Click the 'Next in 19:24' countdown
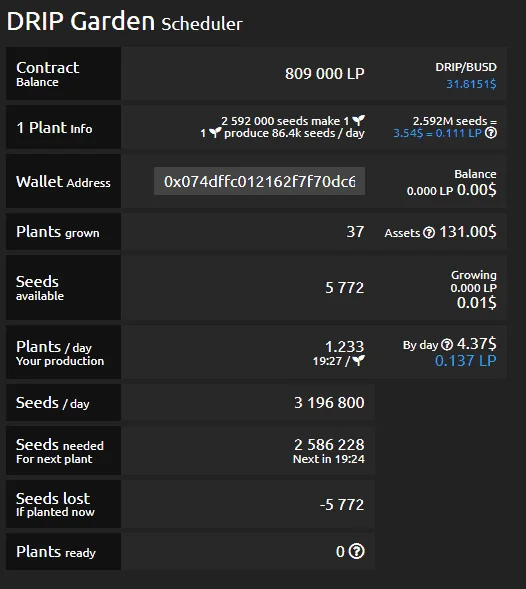The height and width of the screenshot is (589, 526). pos(329,459)
